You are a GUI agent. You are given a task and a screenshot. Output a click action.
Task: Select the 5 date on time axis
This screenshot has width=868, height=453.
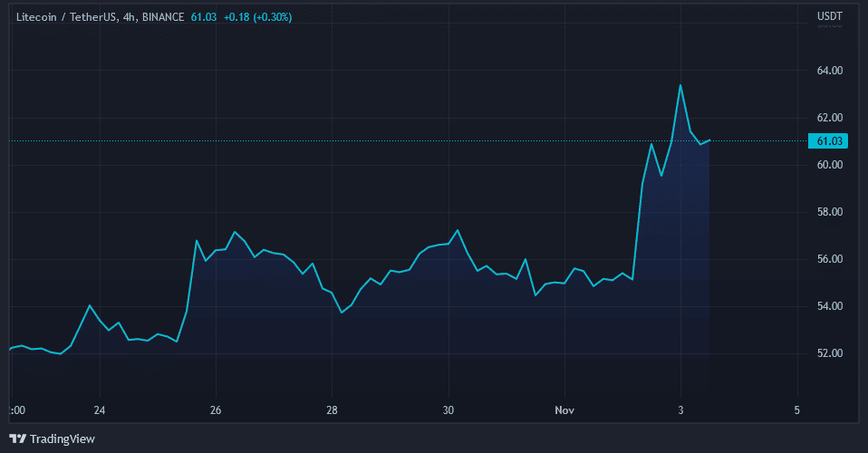797,409
